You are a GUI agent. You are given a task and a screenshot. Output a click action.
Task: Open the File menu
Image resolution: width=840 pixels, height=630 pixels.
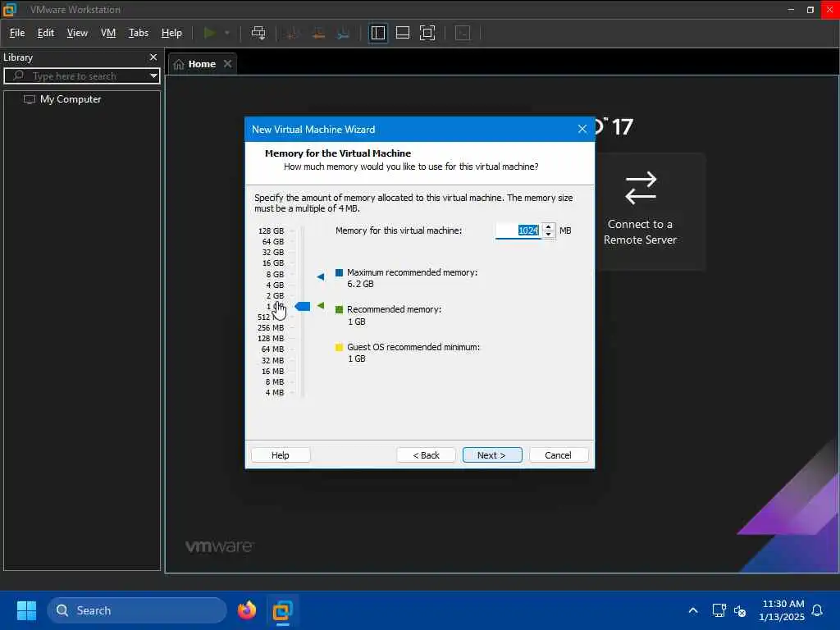click(x=17, y=33)
